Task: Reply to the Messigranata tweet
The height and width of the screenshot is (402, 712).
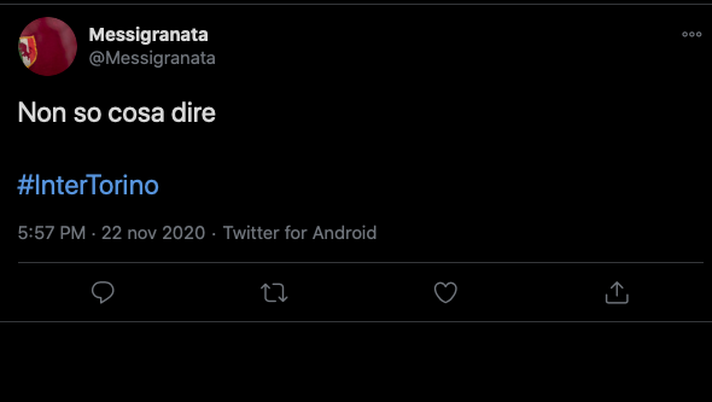Action: [103, 292]
